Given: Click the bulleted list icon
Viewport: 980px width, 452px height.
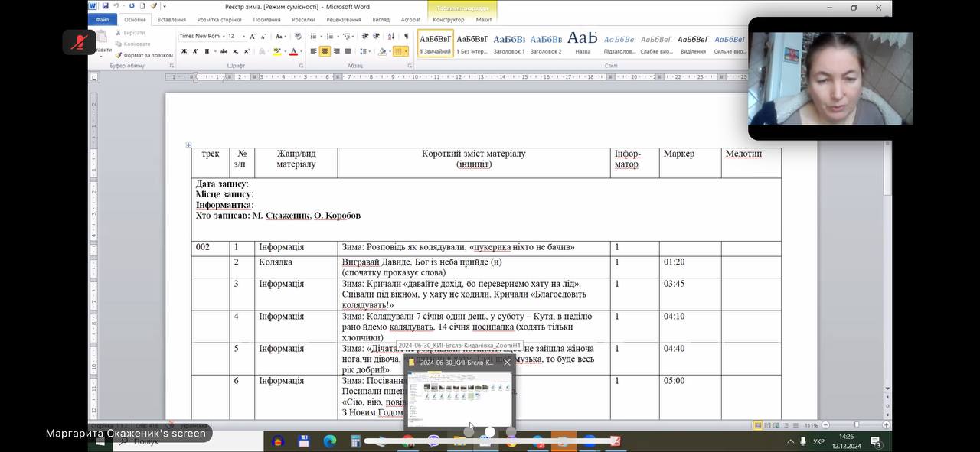Looking at the screenshot, I should [x=313, y=36].
